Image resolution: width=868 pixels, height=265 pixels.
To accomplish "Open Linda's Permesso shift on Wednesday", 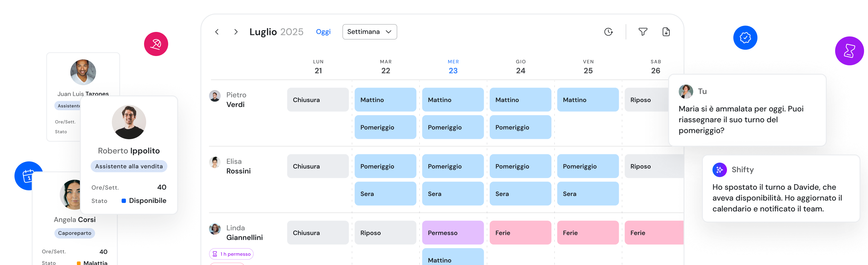I will pos(452,233).
